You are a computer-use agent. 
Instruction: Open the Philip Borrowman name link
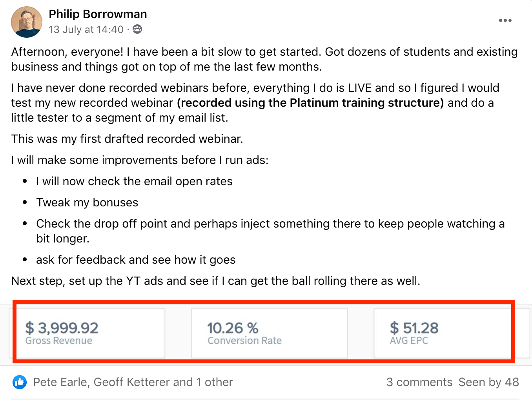pos(98,14)
